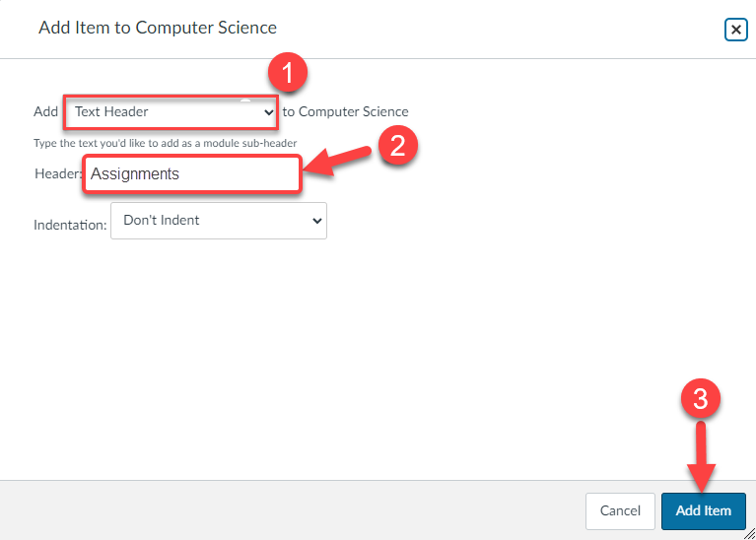756x540 pixels.
Task: Click the Indentation: label
Action: point(70,225)
